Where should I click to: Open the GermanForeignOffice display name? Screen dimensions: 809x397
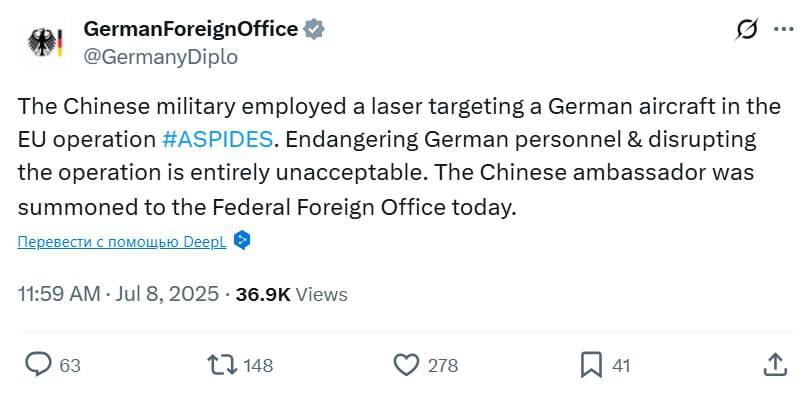[191, 29]
